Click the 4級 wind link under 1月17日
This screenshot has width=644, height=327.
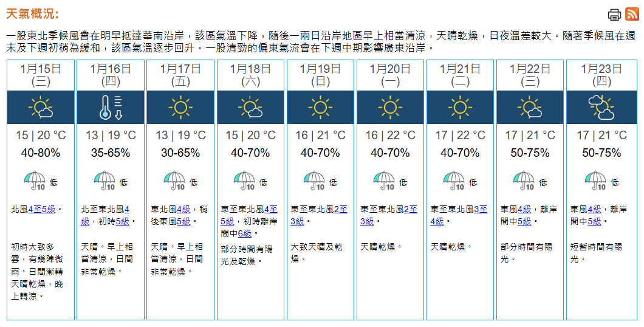point(183,209)
